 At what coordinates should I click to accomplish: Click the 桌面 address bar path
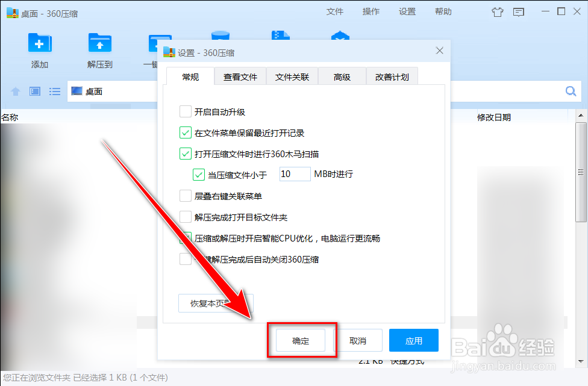click(94, 91)
